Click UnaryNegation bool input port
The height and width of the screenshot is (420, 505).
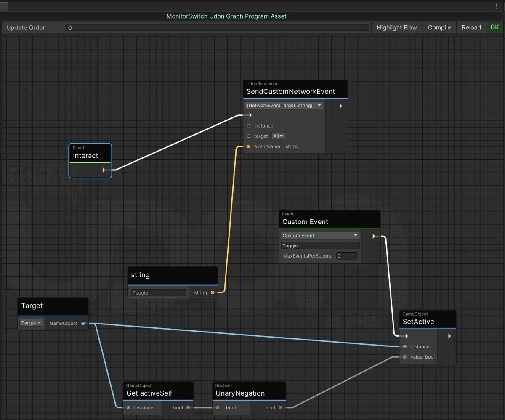coord(218,408)
